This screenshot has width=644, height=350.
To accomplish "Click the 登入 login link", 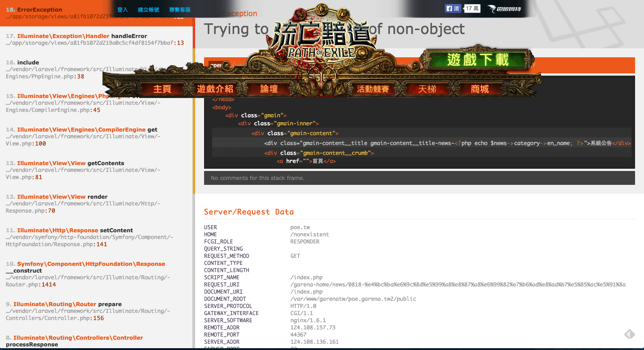I will 123,9.
